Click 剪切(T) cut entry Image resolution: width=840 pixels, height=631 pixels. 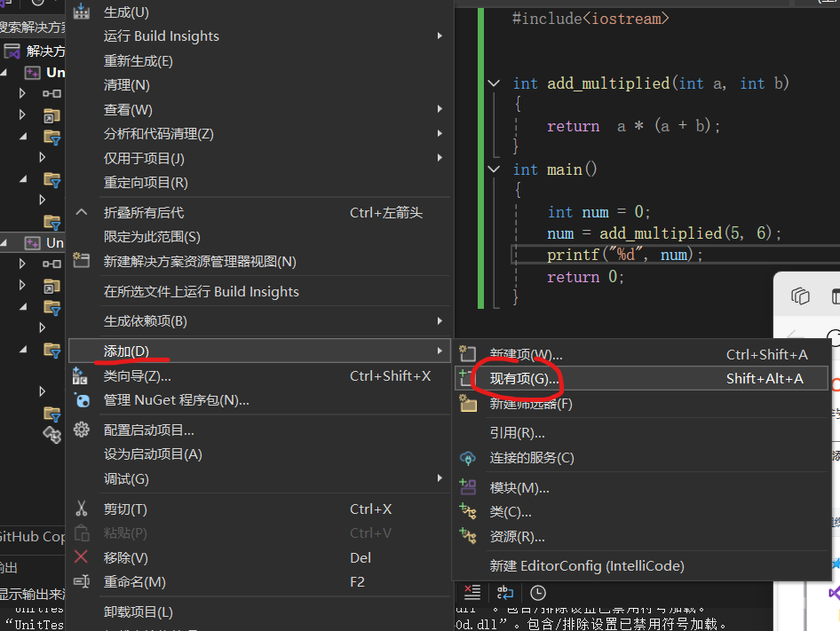[260, 509]
